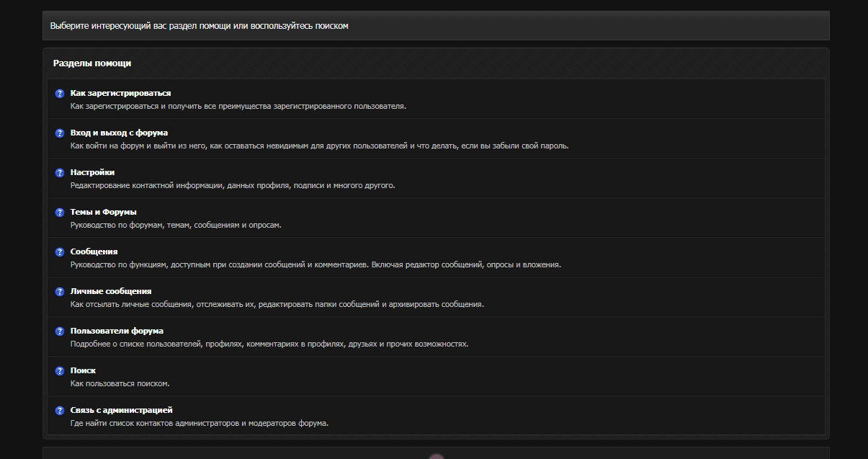Screen dimensions: 868x459
Task: Click the question icon beside Сообщения
Action: (60, 252)
